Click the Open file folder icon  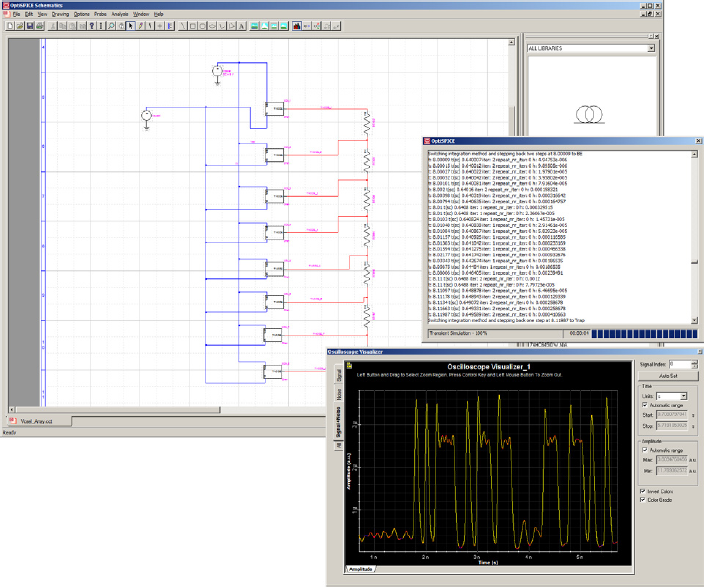(19, 26)
